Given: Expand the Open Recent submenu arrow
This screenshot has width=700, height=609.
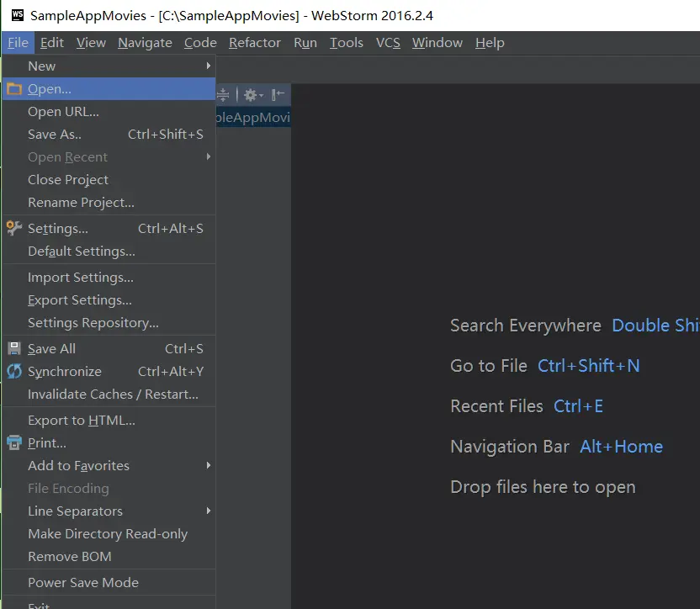Looking at the screenshot, I should tap(208, 156).
